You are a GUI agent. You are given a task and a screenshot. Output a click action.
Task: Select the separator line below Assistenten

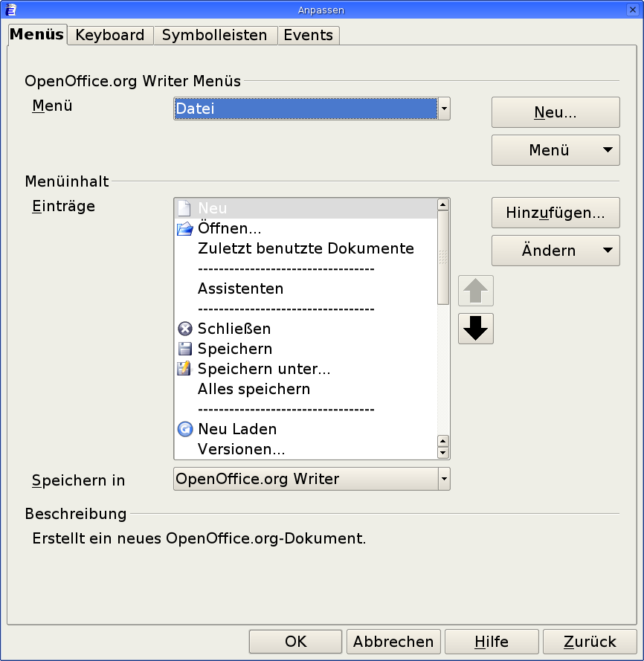coord(286,309)
